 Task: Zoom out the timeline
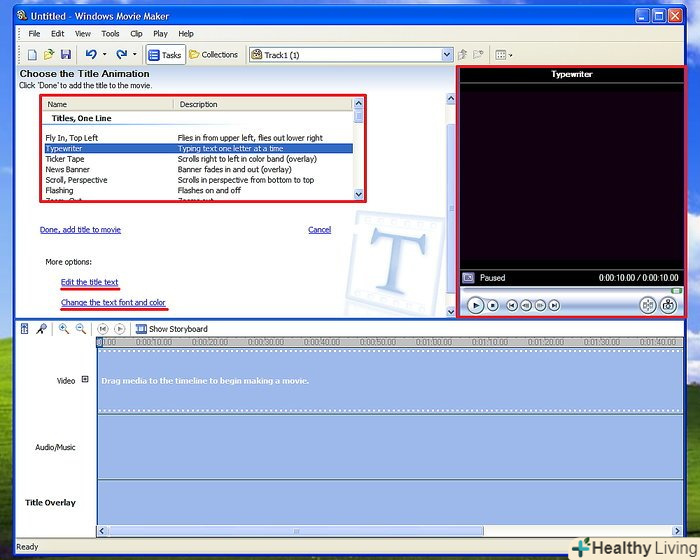click(81, 329)
